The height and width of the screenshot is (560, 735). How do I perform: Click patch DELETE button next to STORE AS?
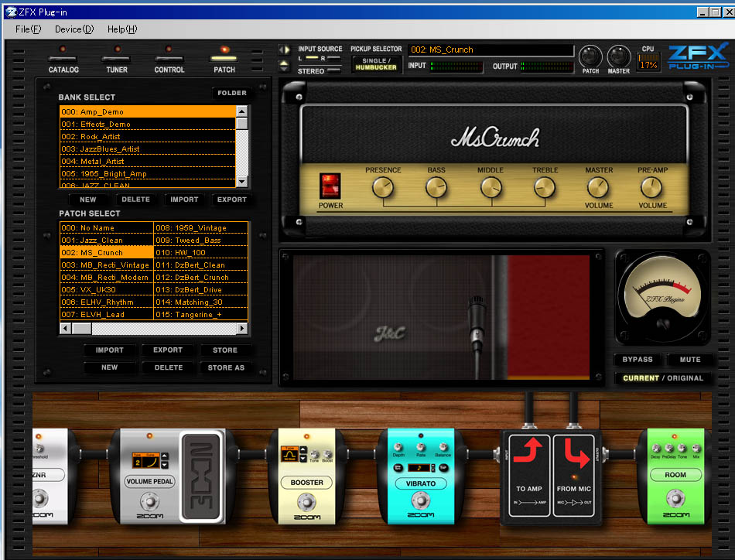169,367
